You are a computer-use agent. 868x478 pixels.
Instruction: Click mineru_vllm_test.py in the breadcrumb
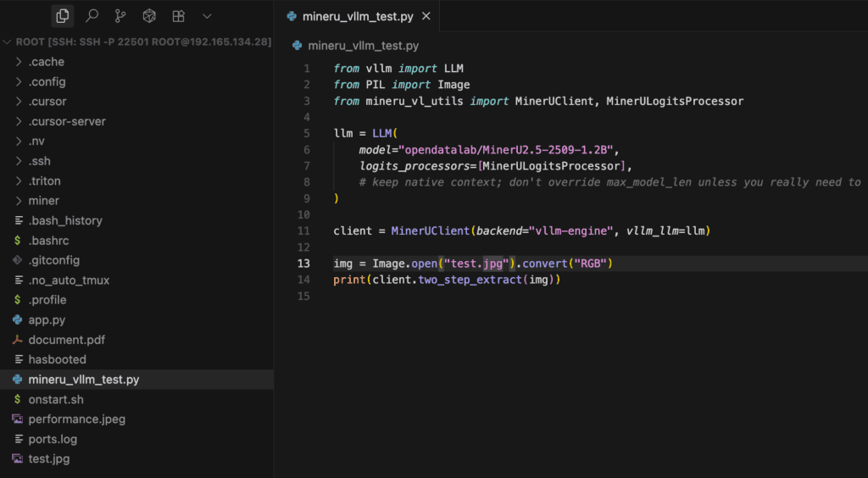[363, 46]
